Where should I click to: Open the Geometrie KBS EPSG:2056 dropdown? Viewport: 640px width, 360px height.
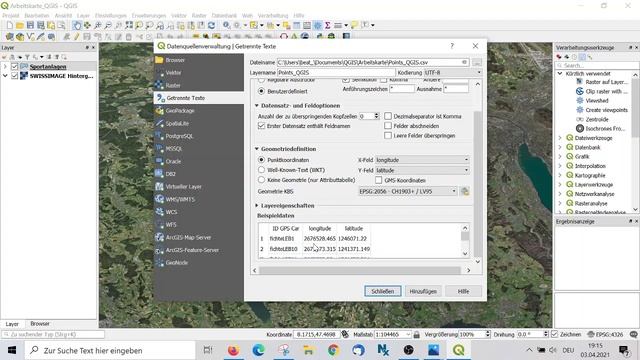(x=407, y=191)
